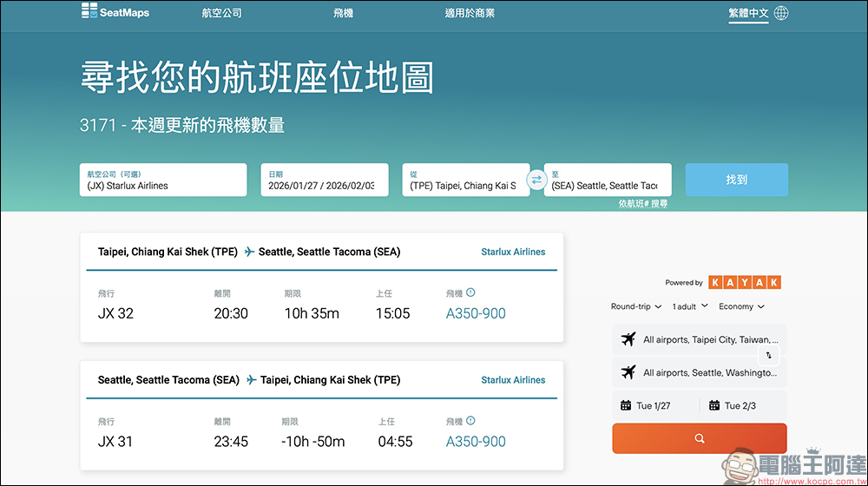The image size is (868, 486).
Task: Open the 繁體中文 language selector
Action: [x=748, y=13]
